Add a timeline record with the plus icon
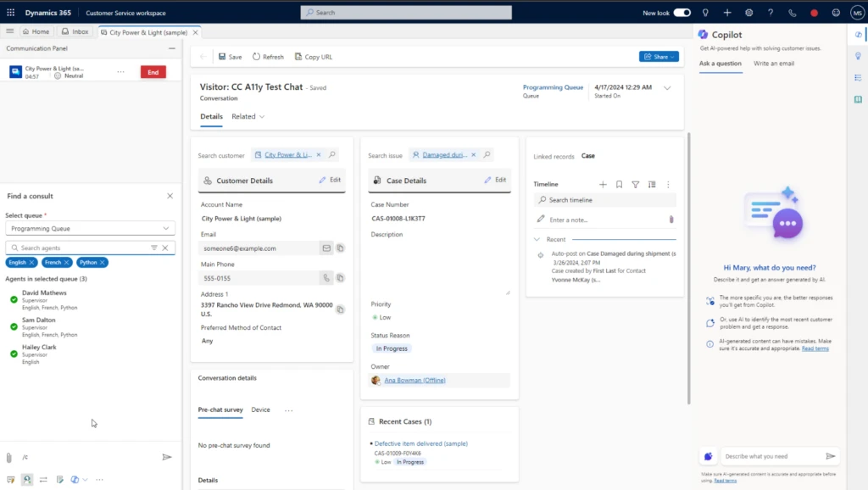The image size is (868, 490). click(x=603, y=184)
